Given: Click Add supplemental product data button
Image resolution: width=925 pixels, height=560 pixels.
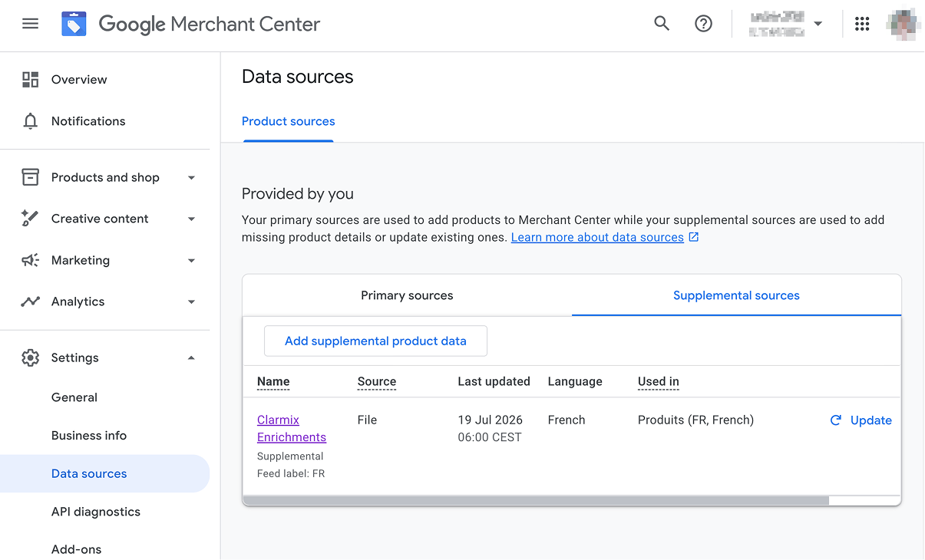Looking at the screenshot, I should pyautogui.click(x=375, y=341).
